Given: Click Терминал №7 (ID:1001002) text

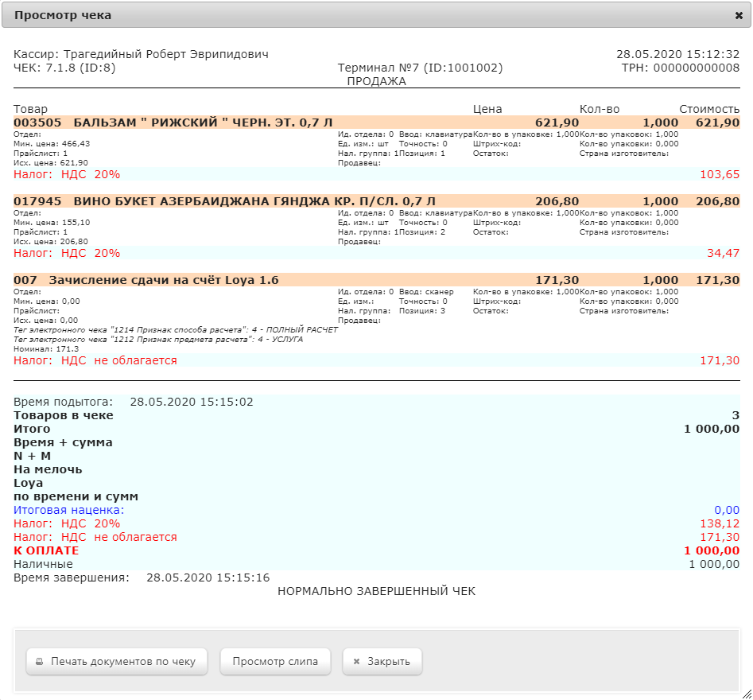Looking at the screenshot, I should tap(420, 68).
